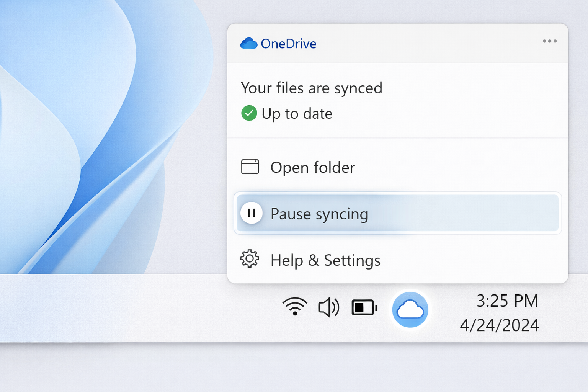Viewport: 588px width, 392px height.
Task: Click the 3:25 PM clock time
Action: pyautogui.click(x=507, y=301)
